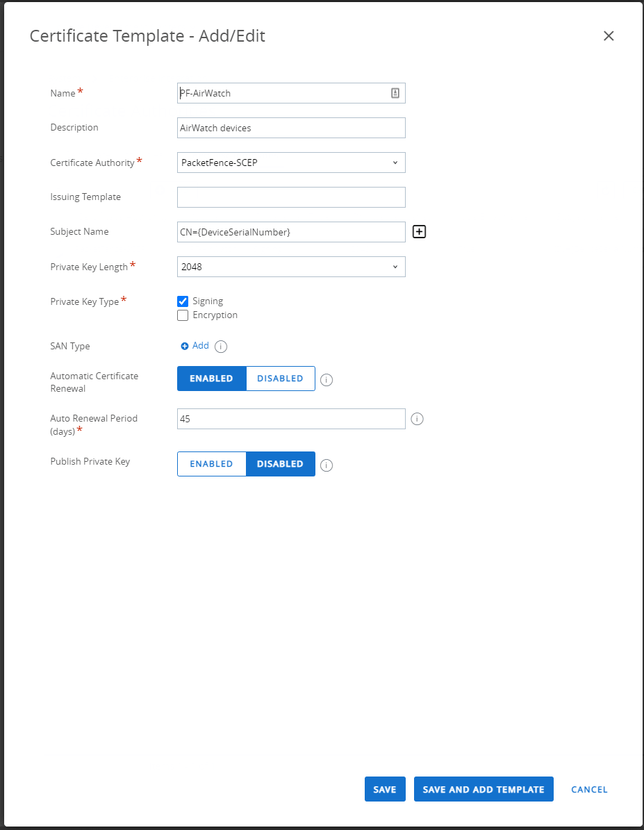Disable Automatic Certificate Renewal

point(280,379)
